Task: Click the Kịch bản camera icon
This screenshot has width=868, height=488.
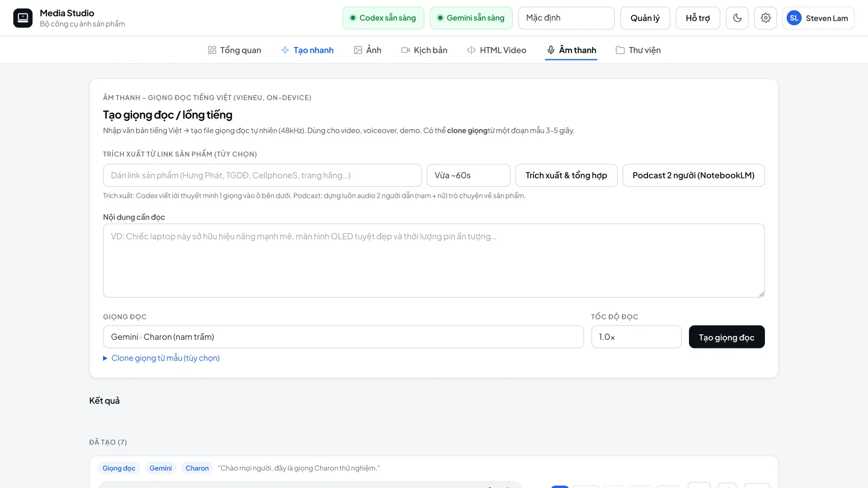Action: [406, 50]
